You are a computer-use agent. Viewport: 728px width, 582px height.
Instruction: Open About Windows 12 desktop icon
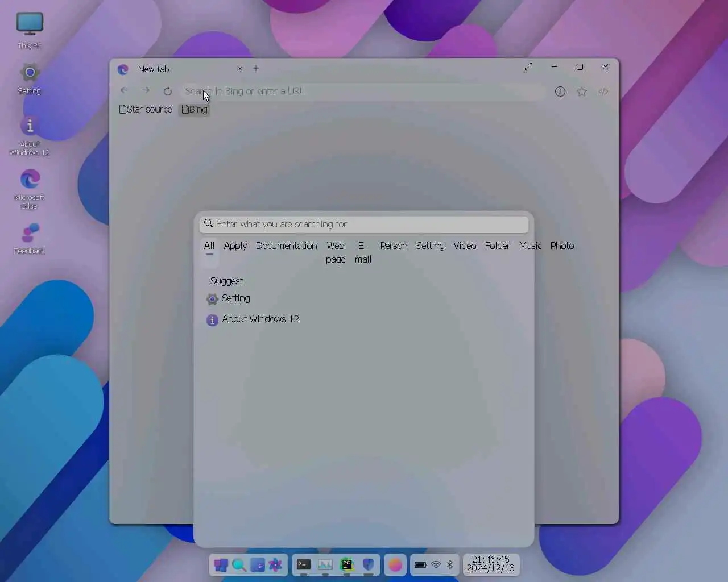point(30,136)
